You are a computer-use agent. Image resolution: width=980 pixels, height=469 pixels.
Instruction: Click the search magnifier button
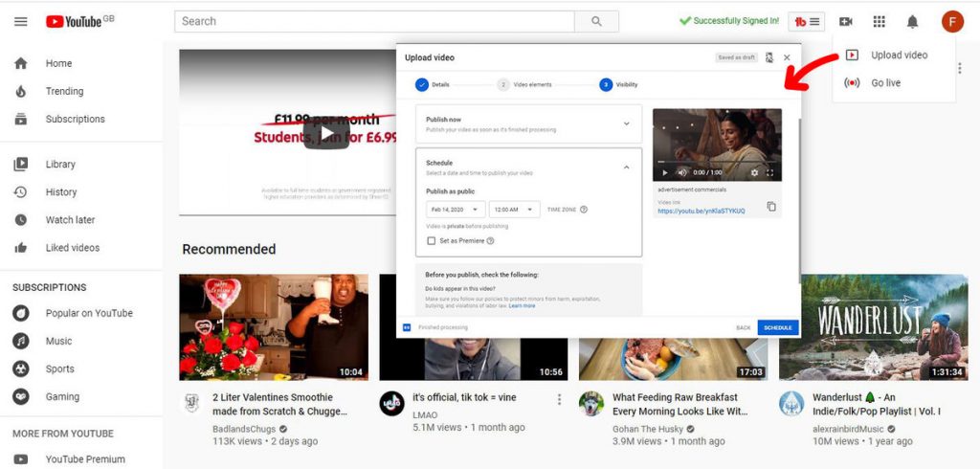tap(596, 21)
